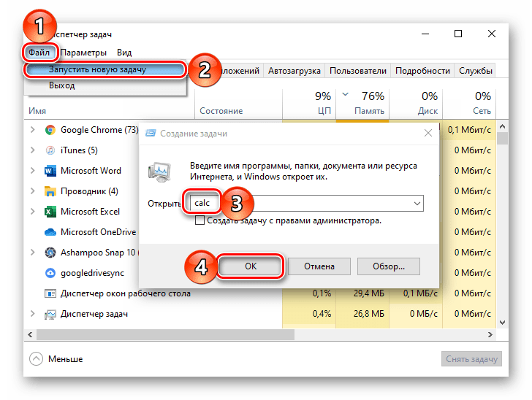Expand the Microsoft Word process row

[33, 171]
